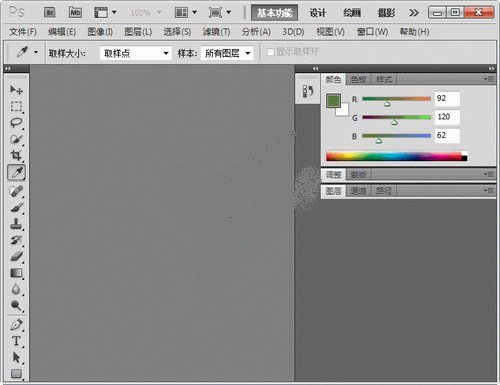Screen dimensions: 500x385
Task: Select the Gradient tool
Action: click(16, 273)
